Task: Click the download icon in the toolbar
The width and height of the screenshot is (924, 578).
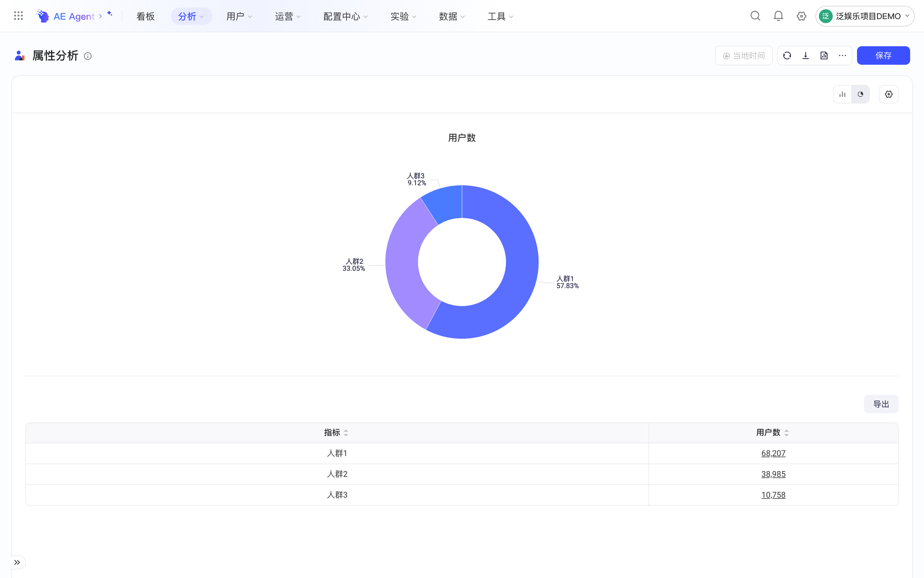Action: pyautogui.click(x=806, y=56)
